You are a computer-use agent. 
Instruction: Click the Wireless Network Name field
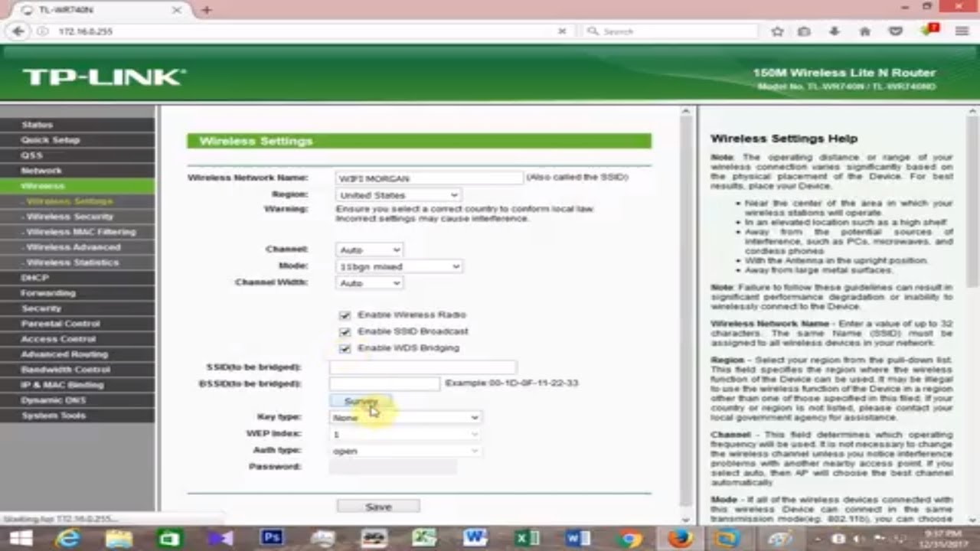pyautogui.click(x=429, y=178)
